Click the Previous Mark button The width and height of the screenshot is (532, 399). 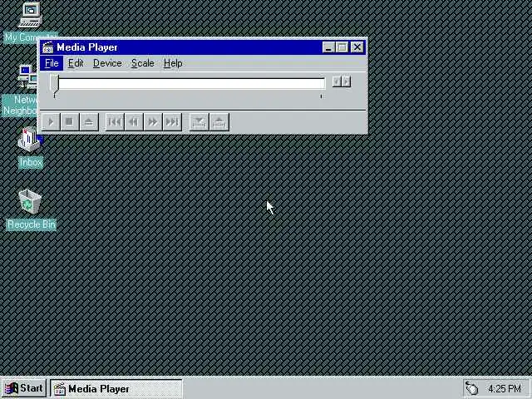pos(115,122)
